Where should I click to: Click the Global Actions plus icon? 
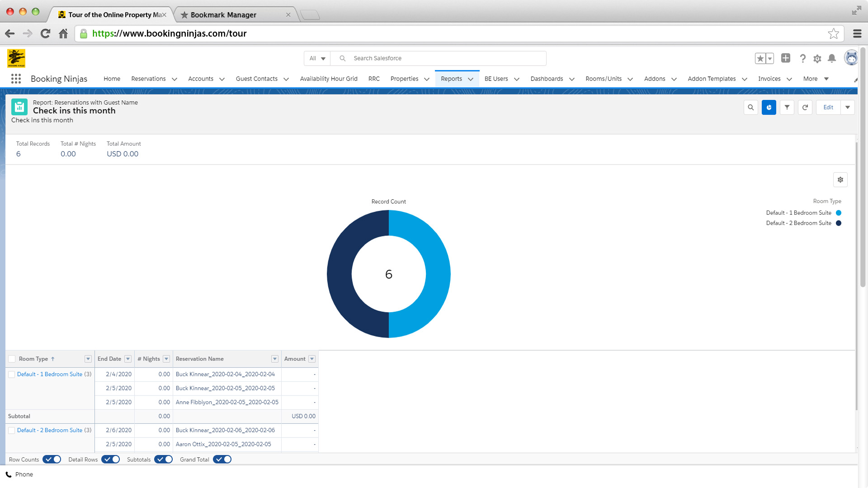pyautogui.click(x=786, y=58)
